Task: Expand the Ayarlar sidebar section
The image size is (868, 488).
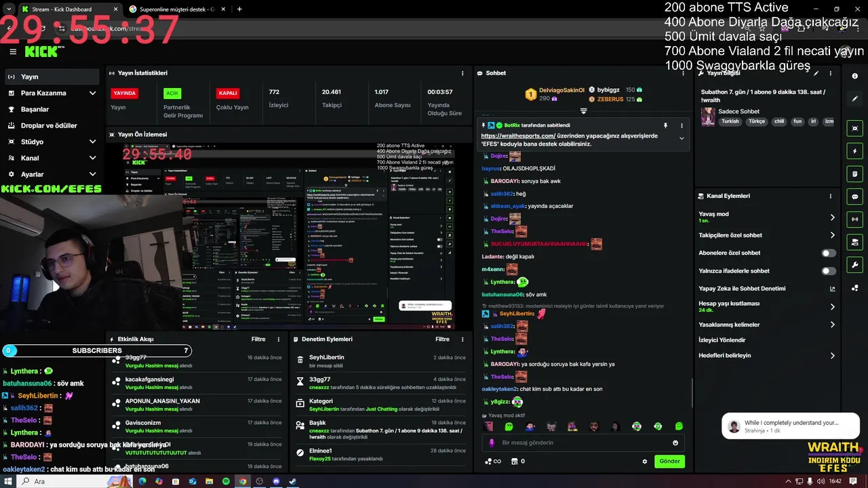Action: 92,174
